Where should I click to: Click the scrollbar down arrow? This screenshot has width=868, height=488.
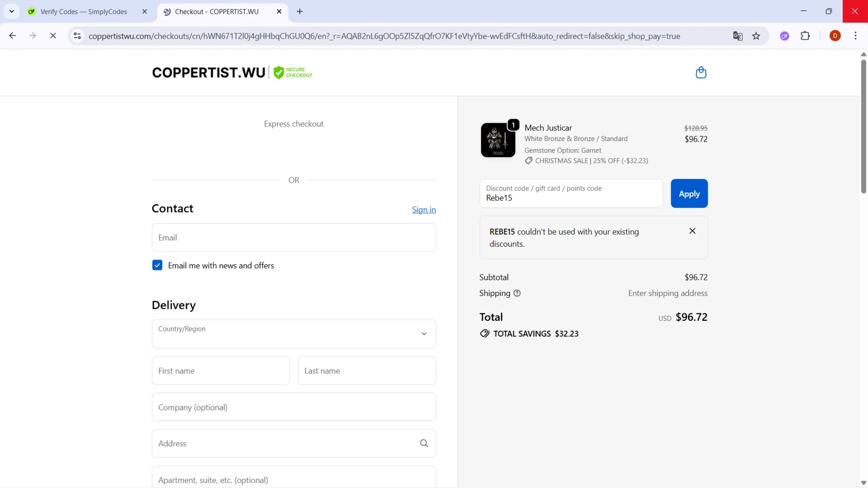(863, 483)
